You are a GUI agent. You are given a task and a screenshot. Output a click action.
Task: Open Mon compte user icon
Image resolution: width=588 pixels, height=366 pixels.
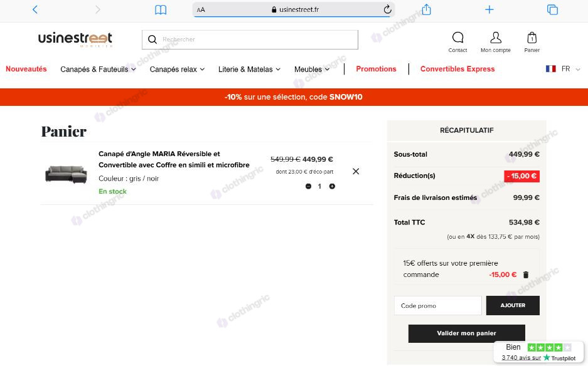coord(496,41)
